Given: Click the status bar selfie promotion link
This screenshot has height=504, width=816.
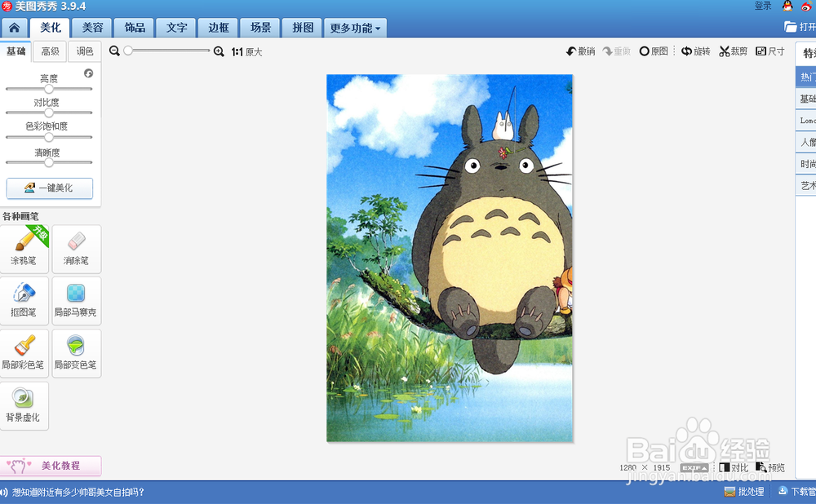Looking at the screenshot, I should pos(78,492).
